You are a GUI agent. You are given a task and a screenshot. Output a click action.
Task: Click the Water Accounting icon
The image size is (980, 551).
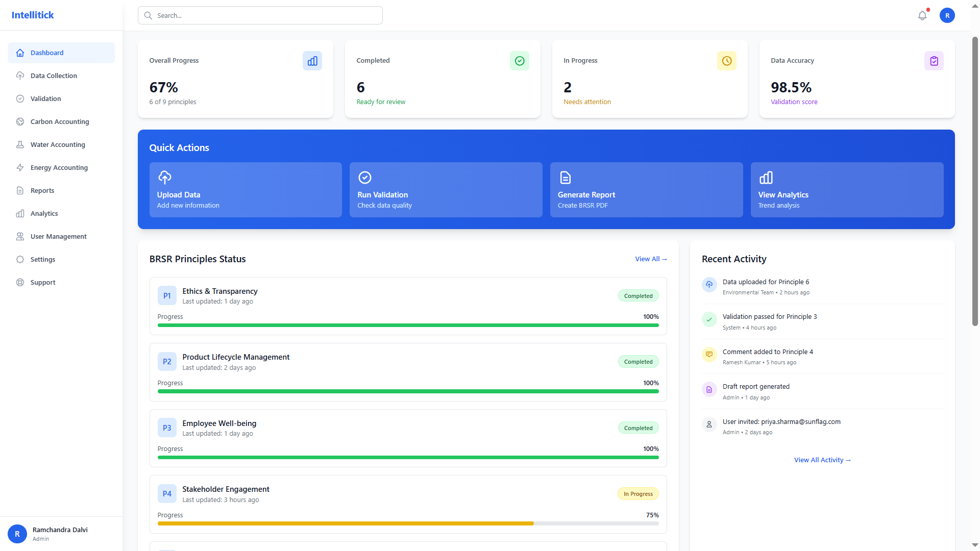[x=20, y=144]
